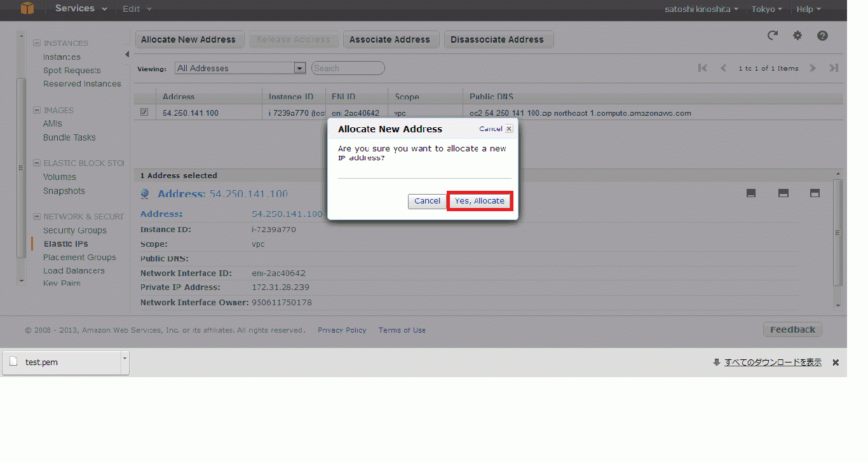Show all downloads link
The width and height of the screenshot is (868, 463).
(x=773, y=363)
